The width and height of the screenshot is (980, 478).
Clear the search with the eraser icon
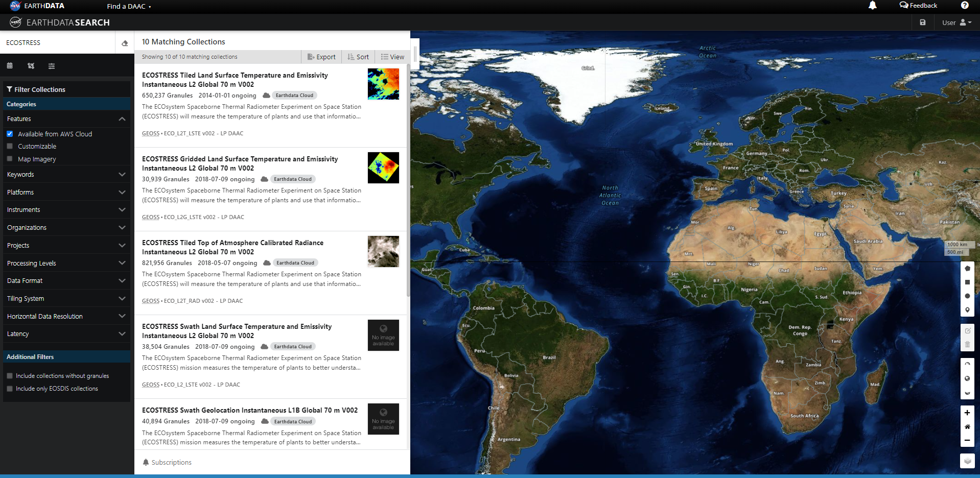click(x=125, y=43)
